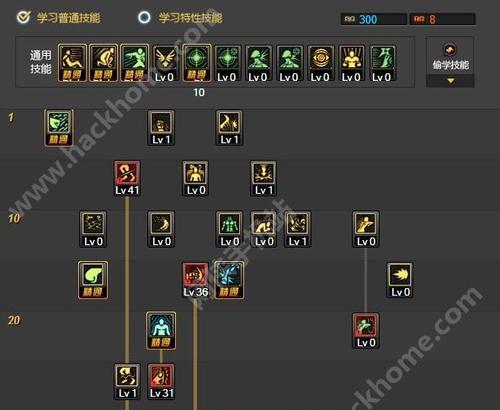Select the 学习特性技能 radio option
The width and height of the screenshot is (500, 410).
(x=145, y=17)
